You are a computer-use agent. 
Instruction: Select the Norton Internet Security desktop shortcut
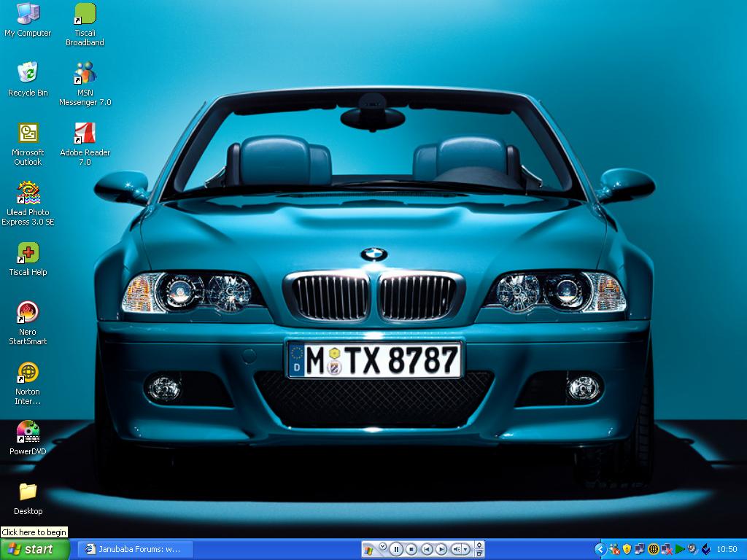[x=28, y=384]
